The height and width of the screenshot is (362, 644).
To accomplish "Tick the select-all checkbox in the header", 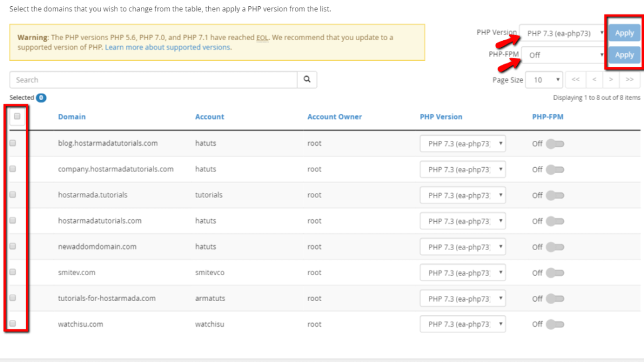I will pyautogui.click(x=17, y=116).
